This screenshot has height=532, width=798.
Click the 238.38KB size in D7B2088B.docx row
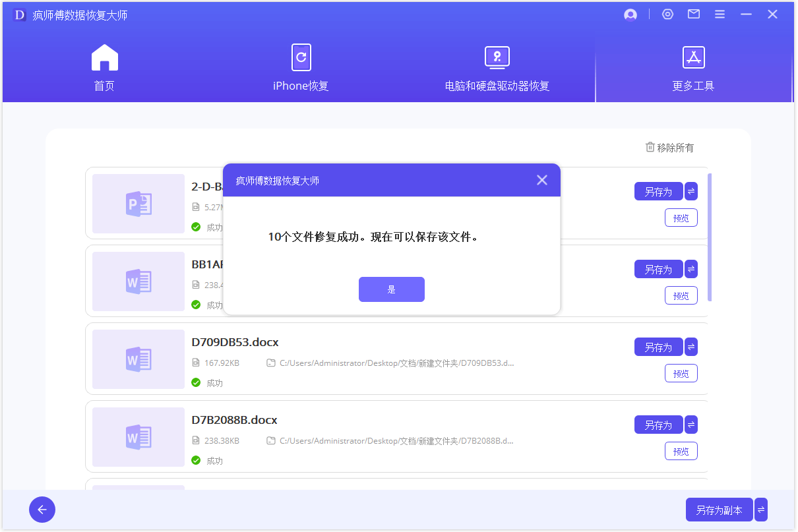[x=222, y=441]
